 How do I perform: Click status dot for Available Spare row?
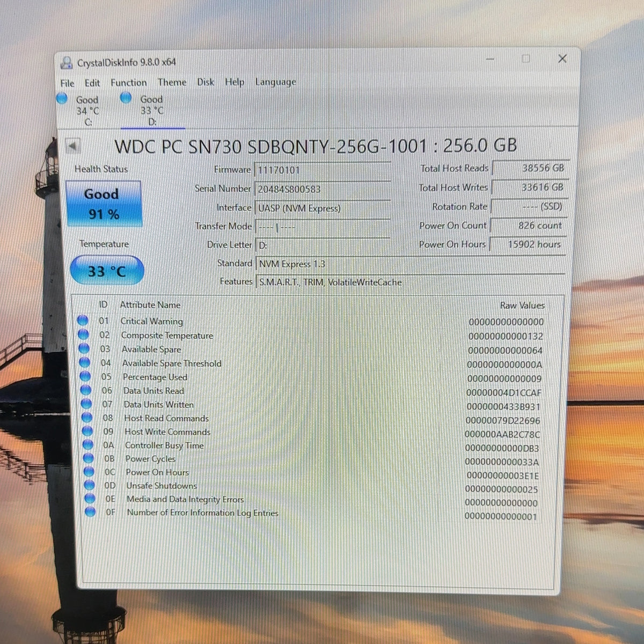84,349
